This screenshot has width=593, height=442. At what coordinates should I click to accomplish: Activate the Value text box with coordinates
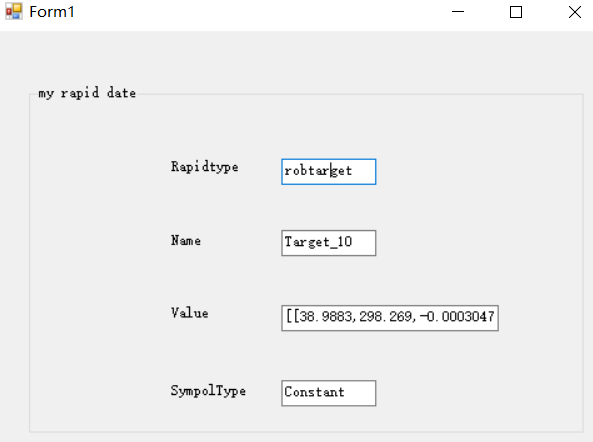[x=390, y=318]
